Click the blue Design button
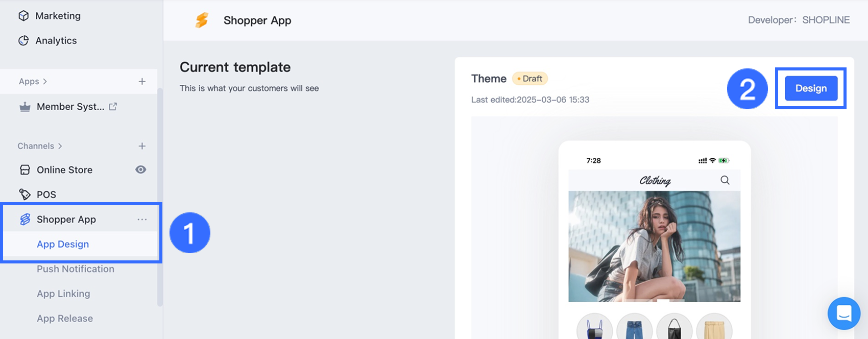The image size is (868, 339). 811,88
